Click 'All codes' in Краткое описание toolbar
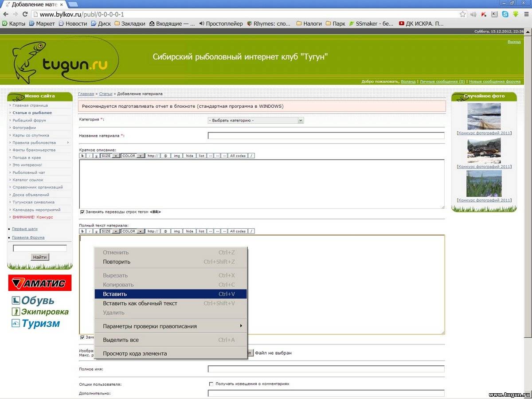 [238, 156]
